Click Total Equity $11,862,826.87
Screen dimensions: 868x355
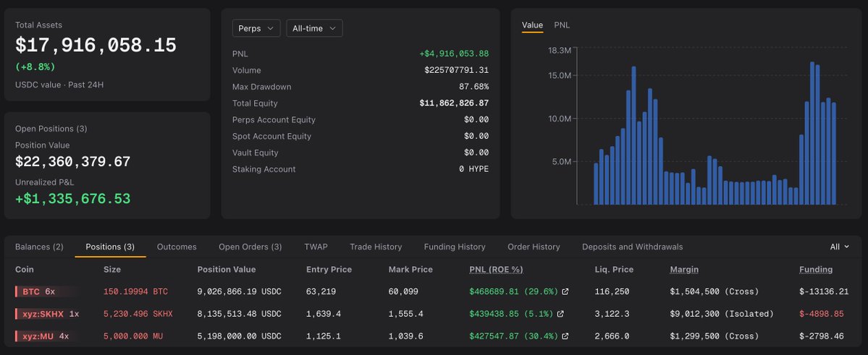click(454, 103)
